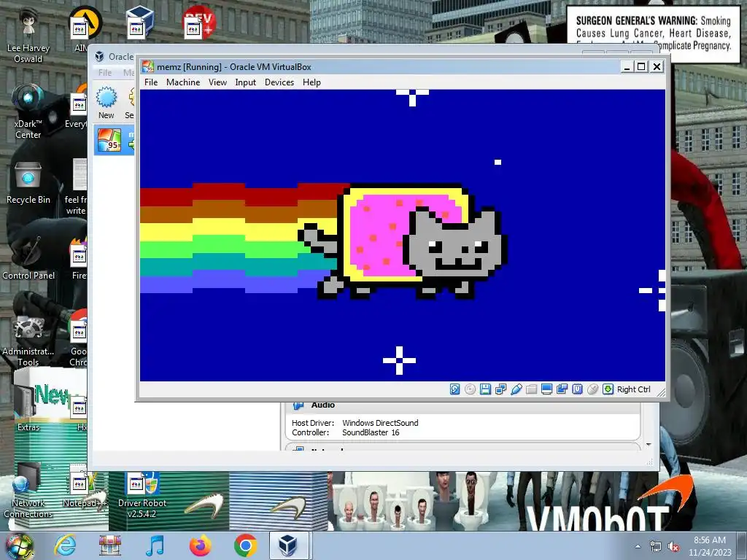The image size is (747, 560).
Task: Open File menu in memz VM window
Action: [x=151, y=82]
